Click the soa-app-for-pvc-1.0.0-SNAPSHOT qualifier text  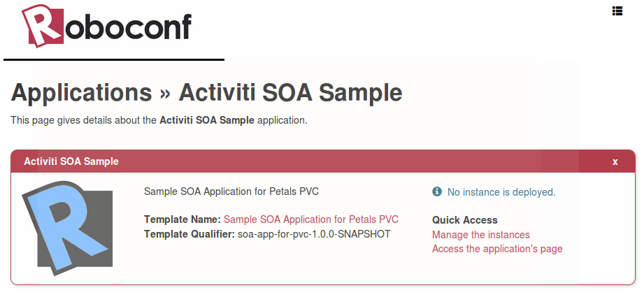[x=314, y=233]
